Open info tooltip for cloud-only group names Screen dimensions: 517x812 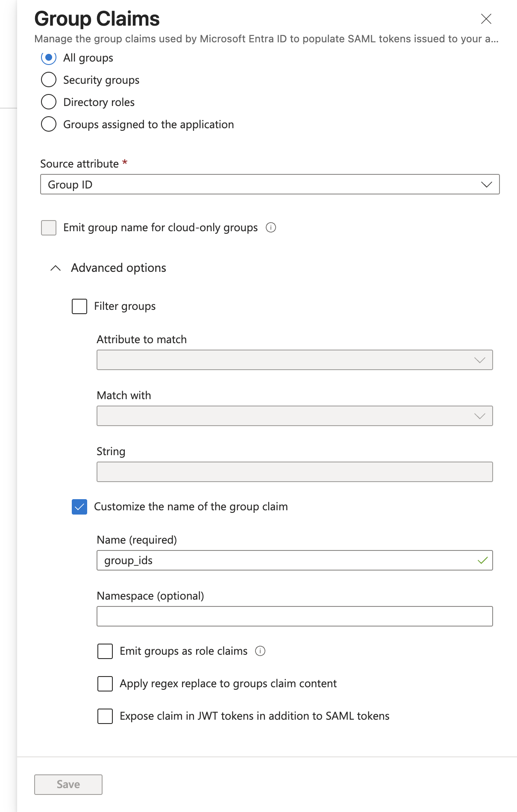271,227
